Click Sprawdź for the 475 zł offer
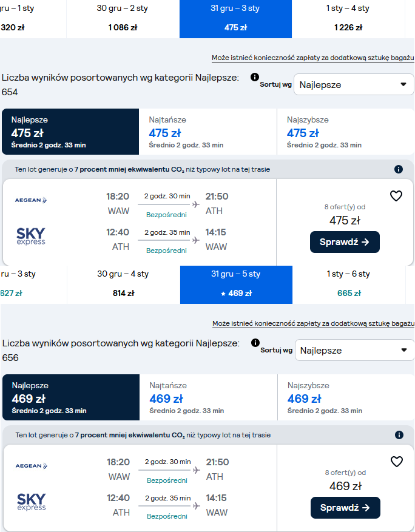This screenshot has height=532, width=415. tap(345, 242)
